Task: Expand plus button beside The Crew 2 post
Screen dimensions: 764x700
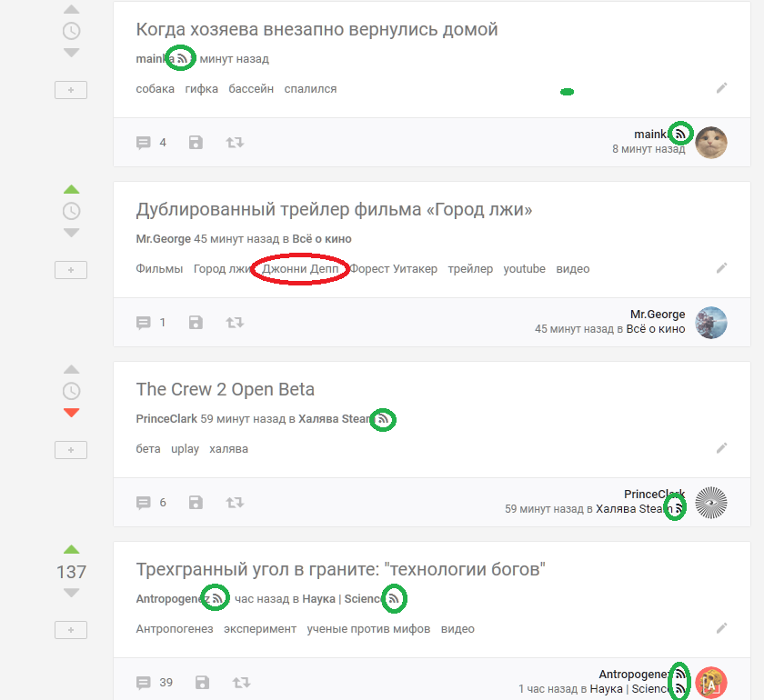Action: (x=71, y=450)
